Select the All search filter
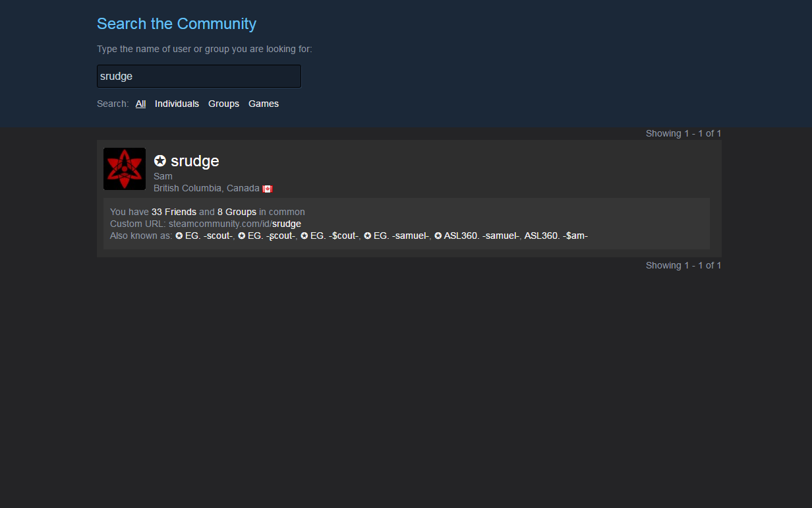Viewport: 812px width, 508px height. 140,104
